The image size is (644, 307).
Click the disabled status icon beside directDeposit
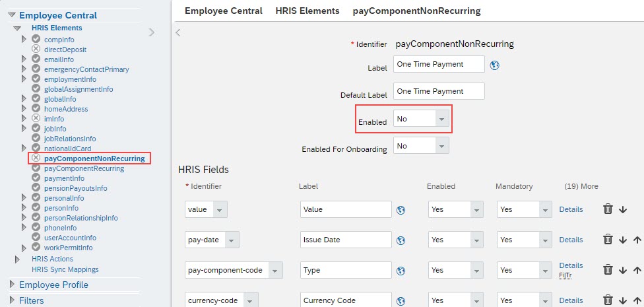36,49
